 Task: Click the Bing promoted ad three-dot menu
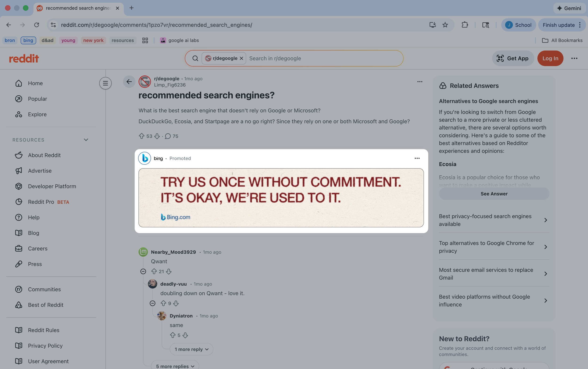tap(417, 158)
